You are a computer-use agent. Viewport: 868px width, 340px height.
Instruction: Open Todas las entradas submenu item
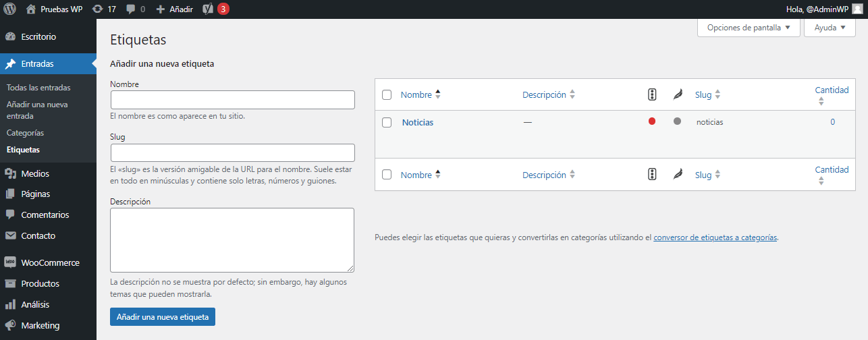click(38, 88)
